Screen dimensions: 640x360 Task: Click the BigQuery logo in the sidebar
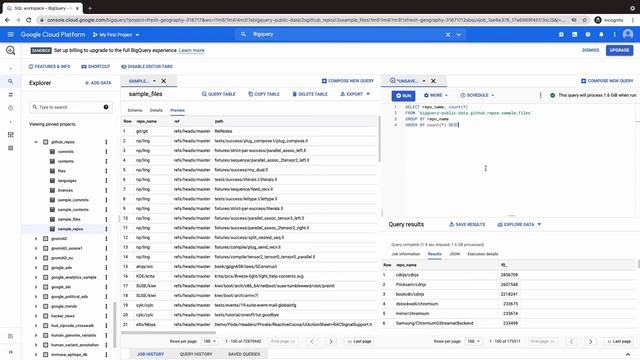click(x=11, y=50)
